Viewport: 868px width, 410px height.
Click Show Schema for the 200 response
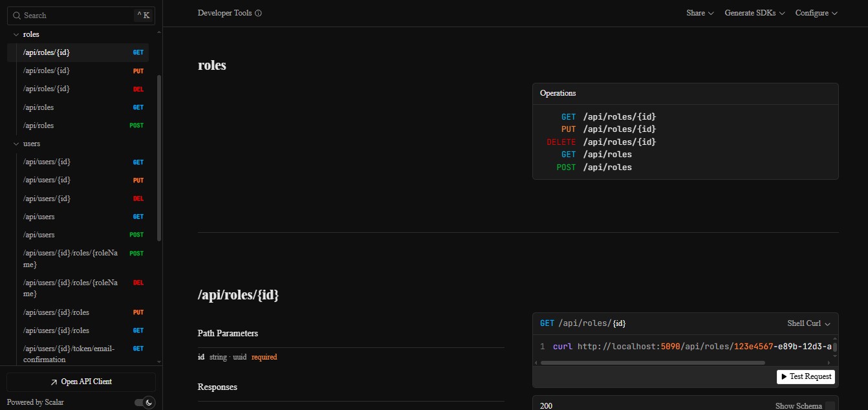tap(799, 405)
